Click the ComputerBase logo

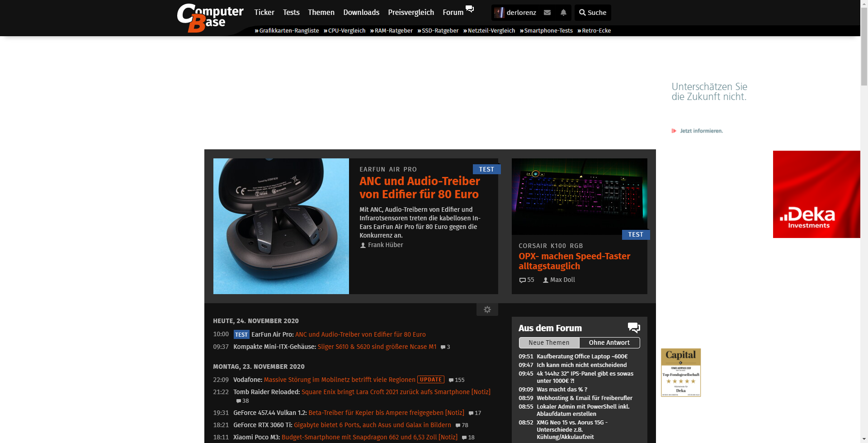click(x=210, y=18)
